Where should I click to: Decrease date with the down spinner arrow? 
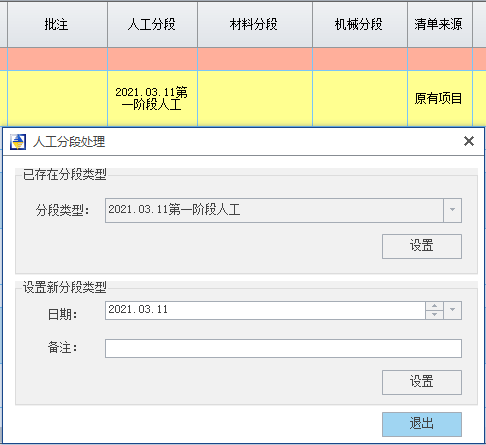[x=434, y=315]
